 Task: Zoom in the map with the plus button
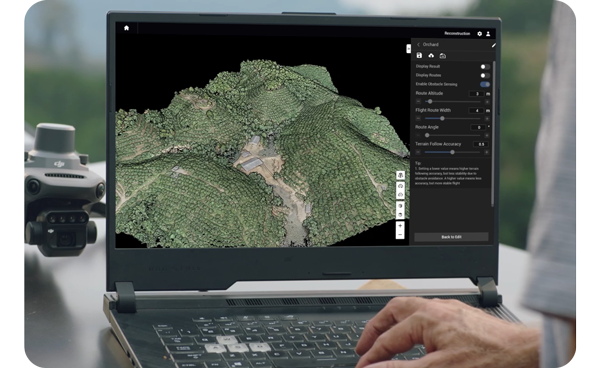click(x=400, y=226)
